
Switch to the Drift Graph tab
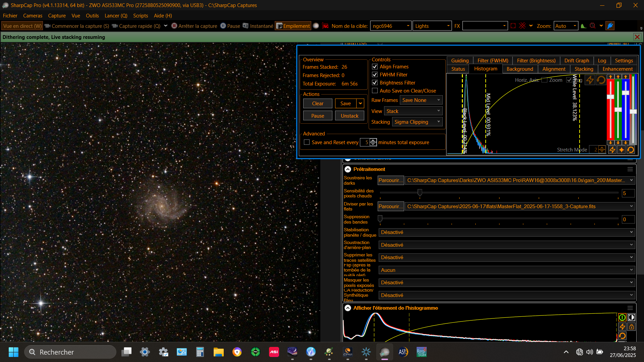point(577,61)
